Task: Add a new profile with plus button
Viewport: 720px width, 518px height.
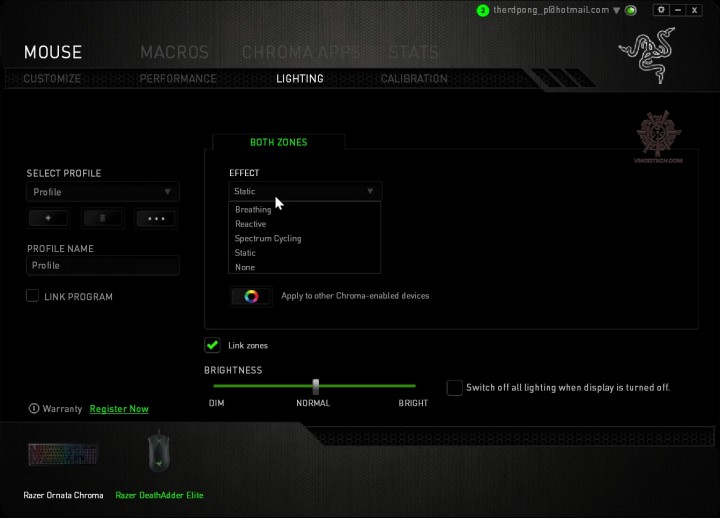Action: coord(48,218)
